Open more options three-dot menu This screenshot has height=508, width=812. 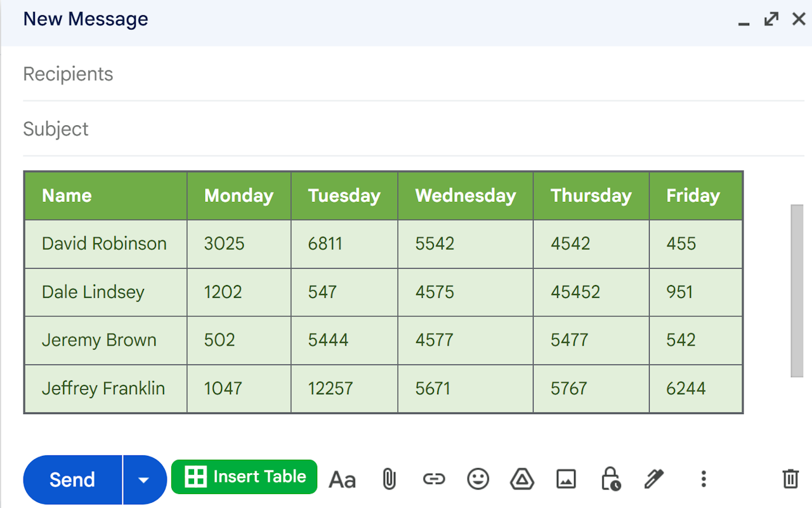(703, 479)
